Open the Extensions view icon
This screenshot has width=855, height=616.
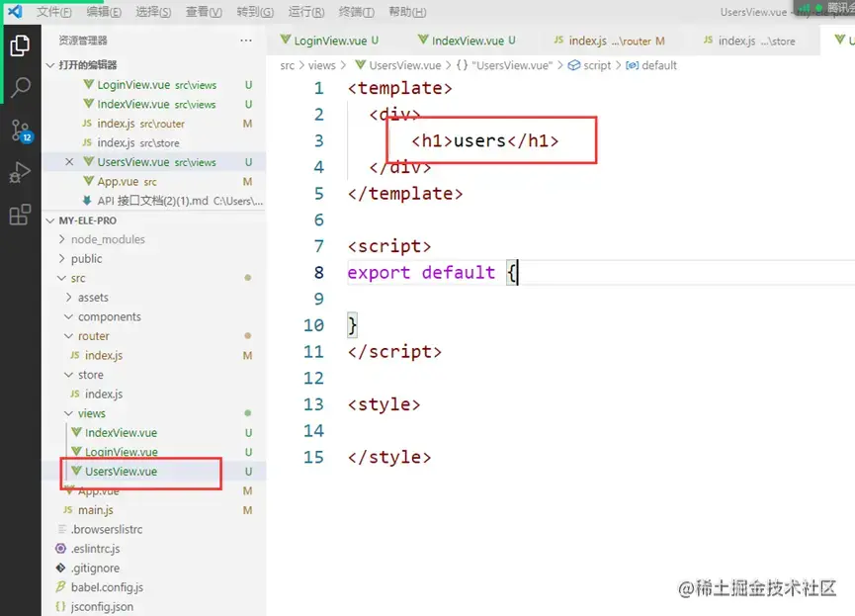tap(20, 215)
